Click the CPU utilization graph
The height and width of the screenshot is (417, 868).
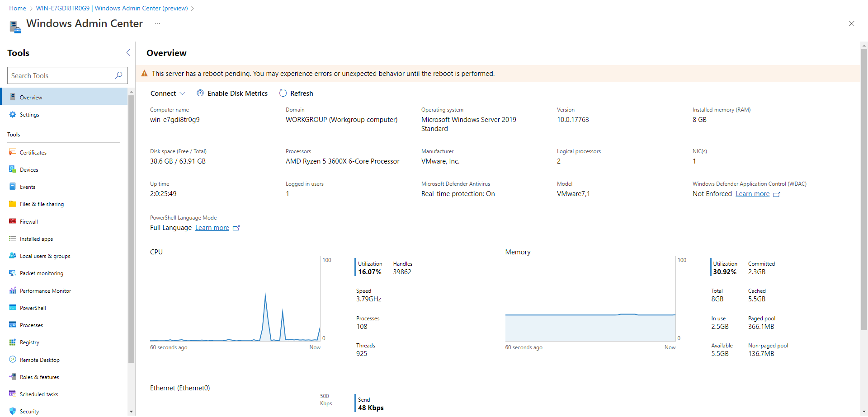[235, 299]
